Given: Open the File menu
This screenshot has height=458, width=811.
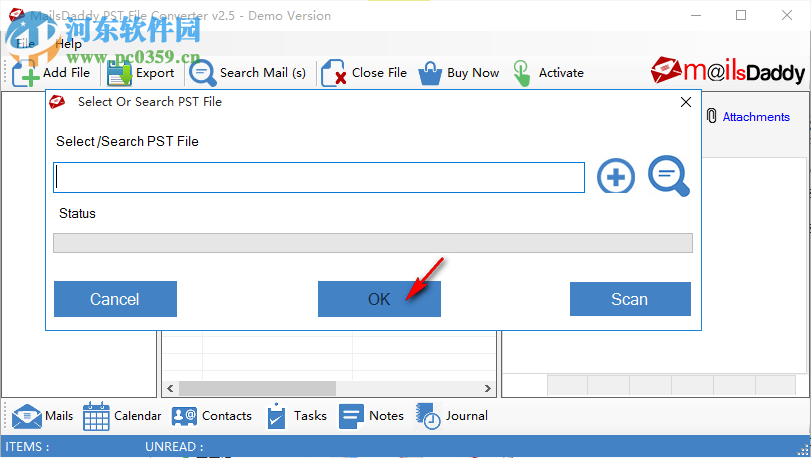Looking at the screenshot, I should pyautogui.click(x=25, y=44).
